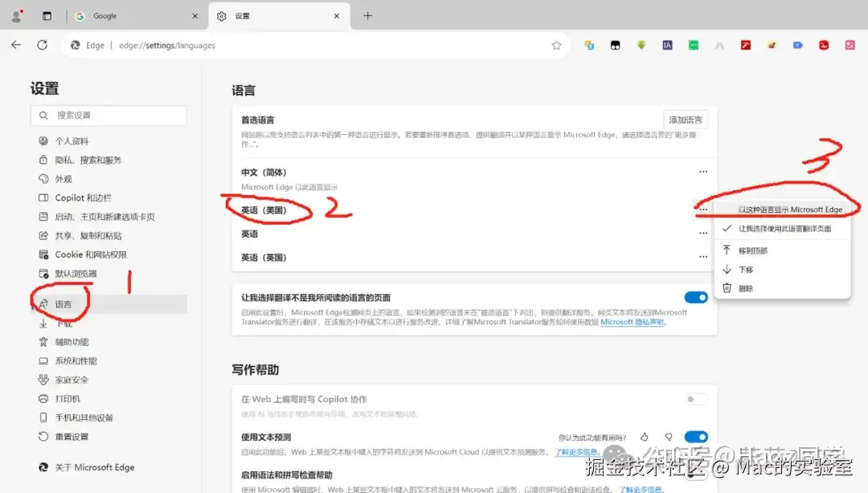
Task: Click the blue video extension icon
Action: point(798,46)
